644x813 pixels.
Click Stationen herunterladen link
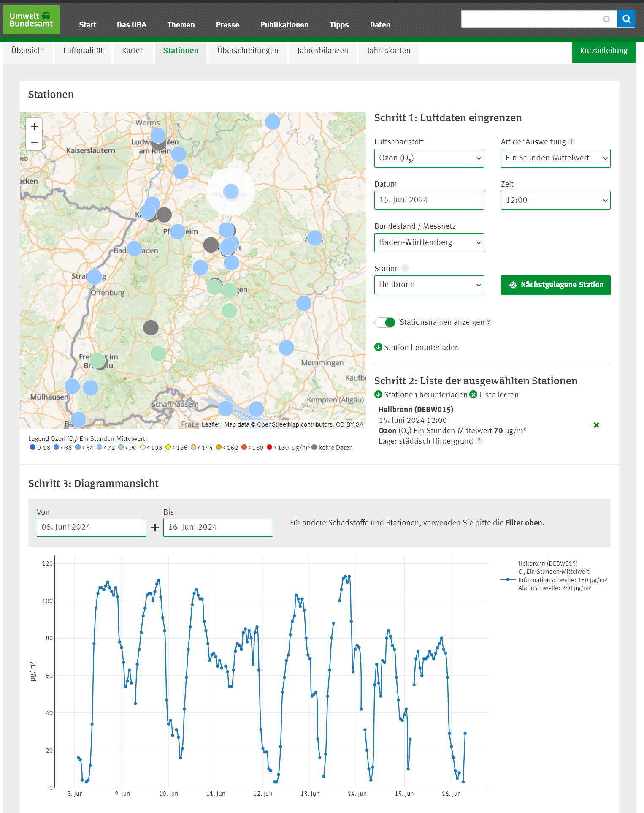(x=425, y=394)
